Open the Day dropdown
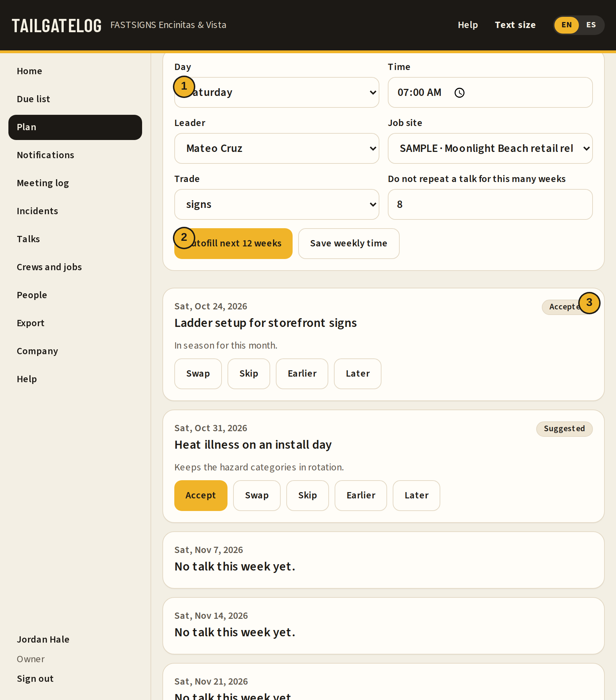616x700 pixels. click(x=276, y=92)
